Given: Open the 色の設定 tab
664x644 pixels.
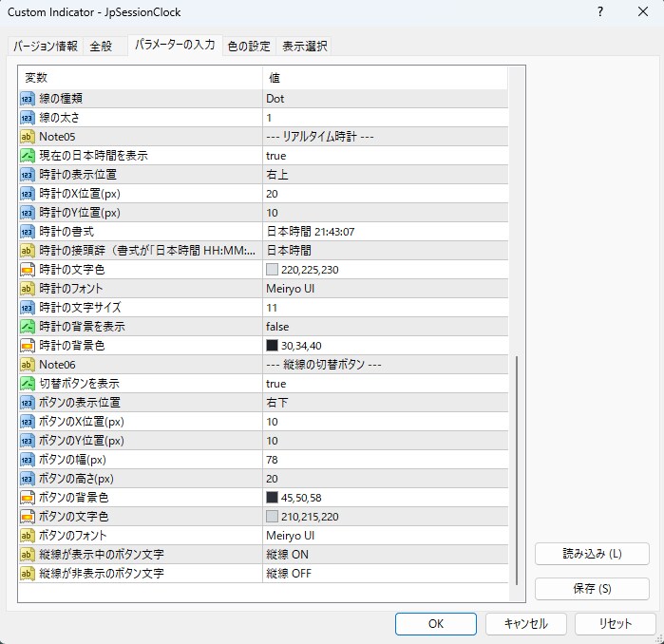Looking at the screenshot, I should coord(249,46).
